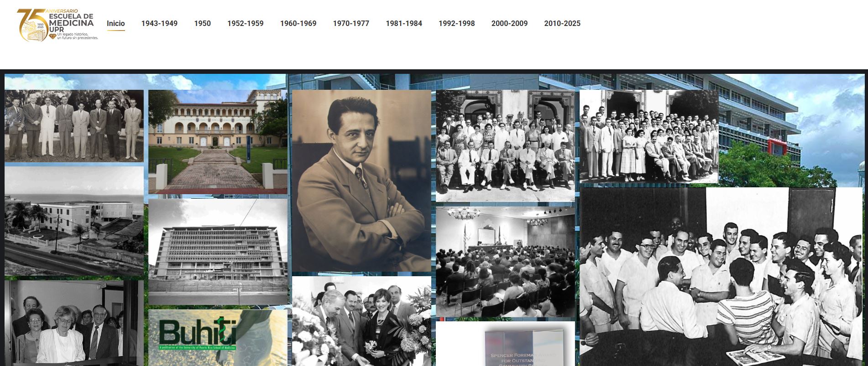Select the colonial building with brick walkway photo
The width and height of the screenshot is (868, 366).
click(x=218, y=142)
